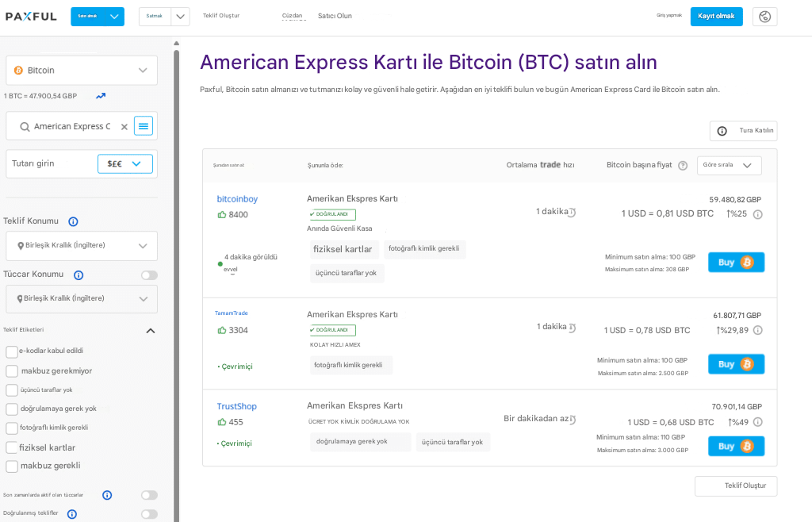
Task: Click the trade speed clock icon for TrustShop
Action: pyautogui.click(x=573, y=420)
